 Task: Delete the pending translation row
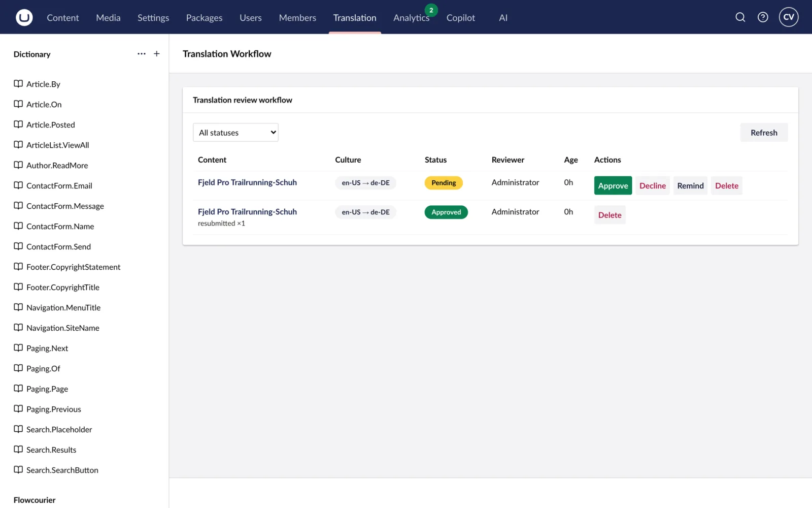(x=727, y=186)
